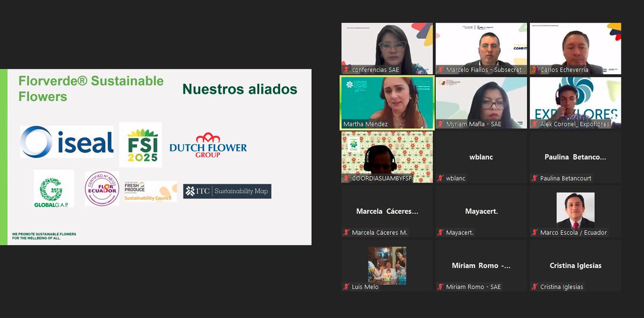Screen dimensions: 644x318
Task: Click the muted mic icon beside Marcela Cáceres M.
Action: click(347, 233)
